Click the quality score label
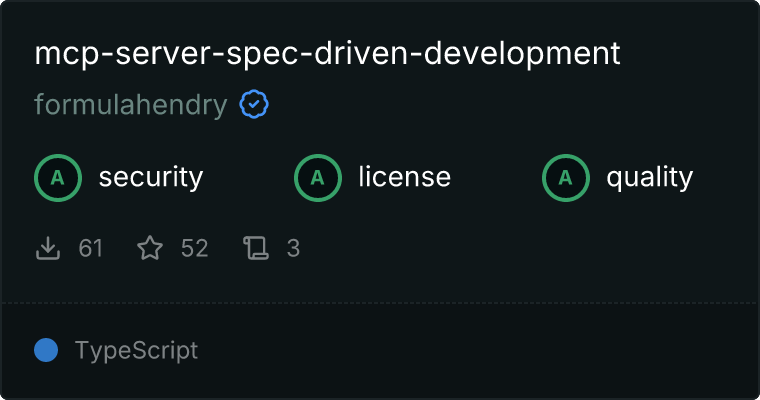Image resolution: width=760 pixels, height=400 pixels. [650, 177]
